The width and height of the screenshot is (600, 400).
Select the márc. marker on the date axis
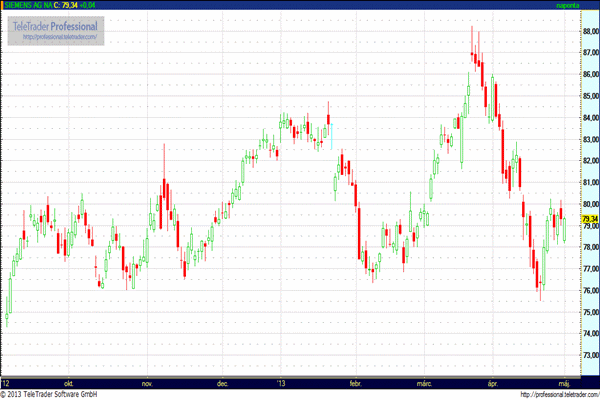pos(423,383)
